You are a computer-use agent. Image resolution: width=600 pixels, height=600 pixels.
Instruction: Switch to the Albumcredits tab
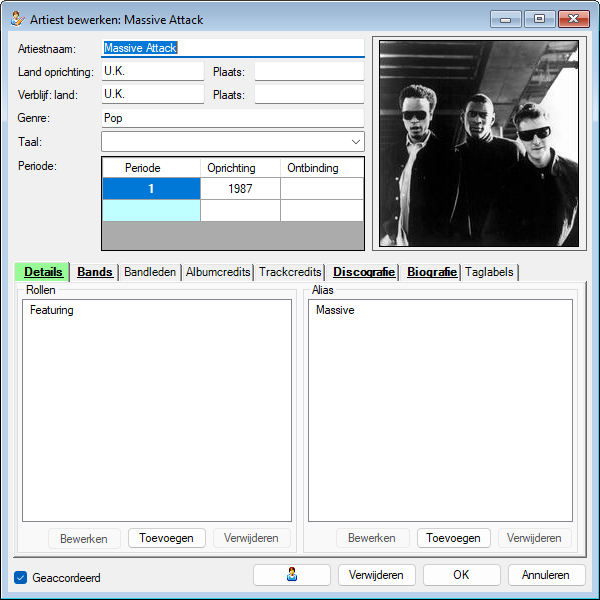(x=218, y=272)
